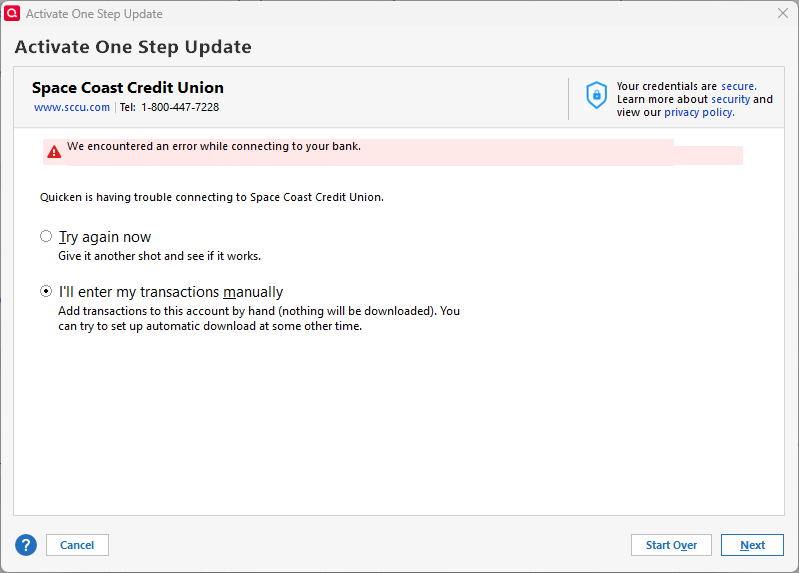Viewport: 799px width, 573px height.
Task: Click the Space Coast Credit Union heading
Action: [x=128, y=88]
